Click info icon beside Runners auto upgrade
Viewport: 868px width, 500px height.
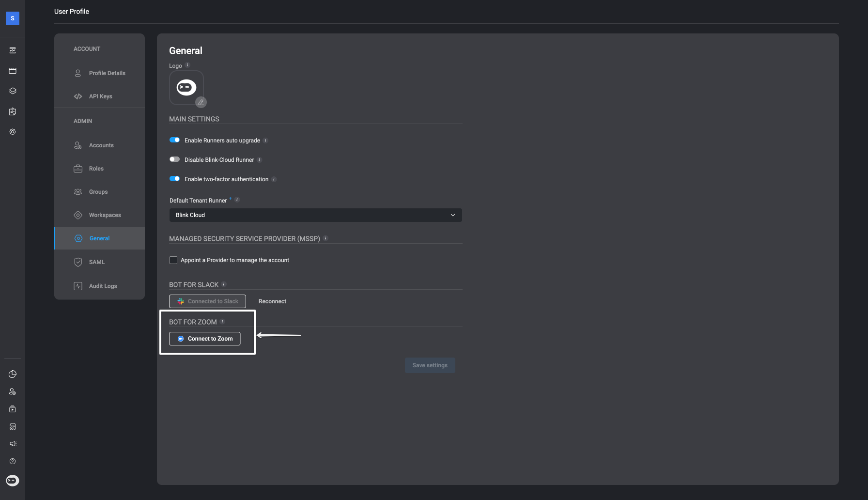point(265,141)
